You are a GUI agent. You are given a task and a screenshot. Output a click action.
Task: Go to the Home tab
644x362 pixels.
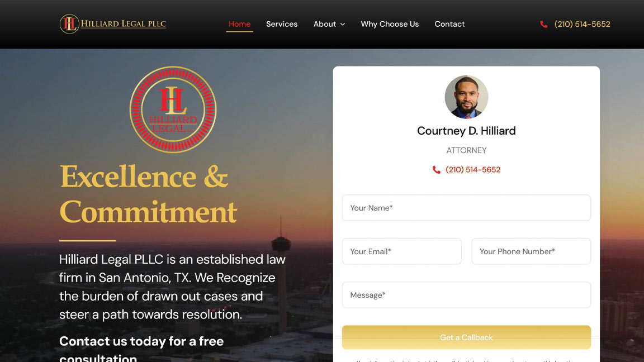tap(239, 24)
